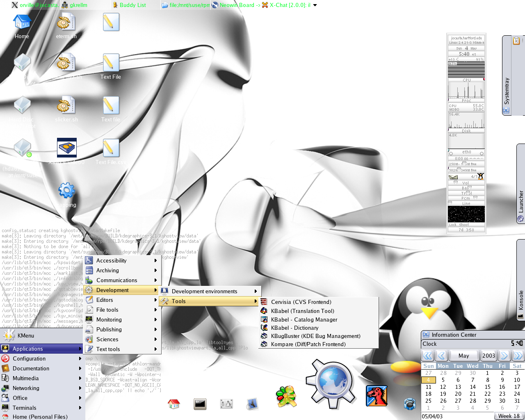Open the 2003 year selector

488,356
